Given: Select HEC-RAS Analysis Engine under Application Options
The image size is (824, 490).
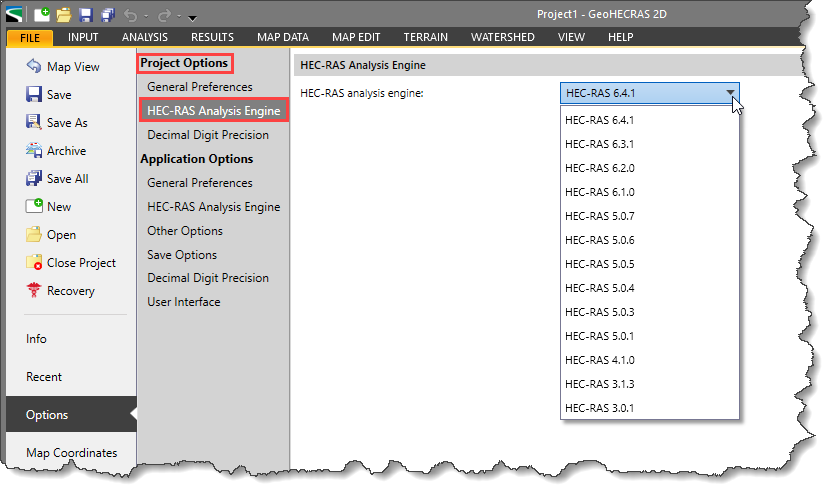Looking at the screenshot, I should pos(214,207).
